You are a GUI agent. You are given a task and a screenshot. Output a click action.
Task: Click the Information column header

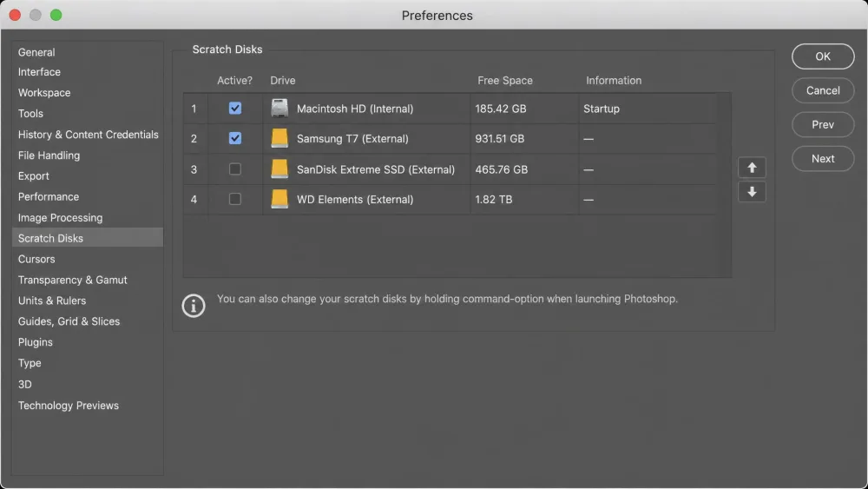click(x=614, y=80)
